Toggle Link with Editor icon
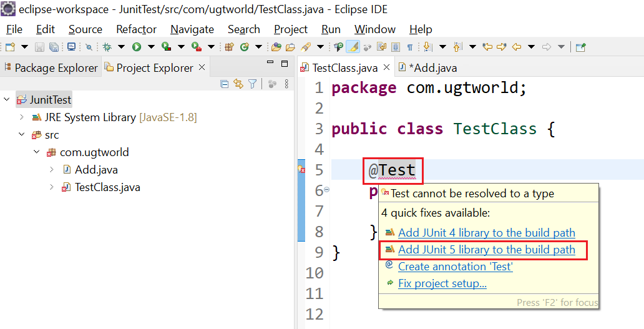The height and width of the screenshot is (329, 644). pos(238,84)
